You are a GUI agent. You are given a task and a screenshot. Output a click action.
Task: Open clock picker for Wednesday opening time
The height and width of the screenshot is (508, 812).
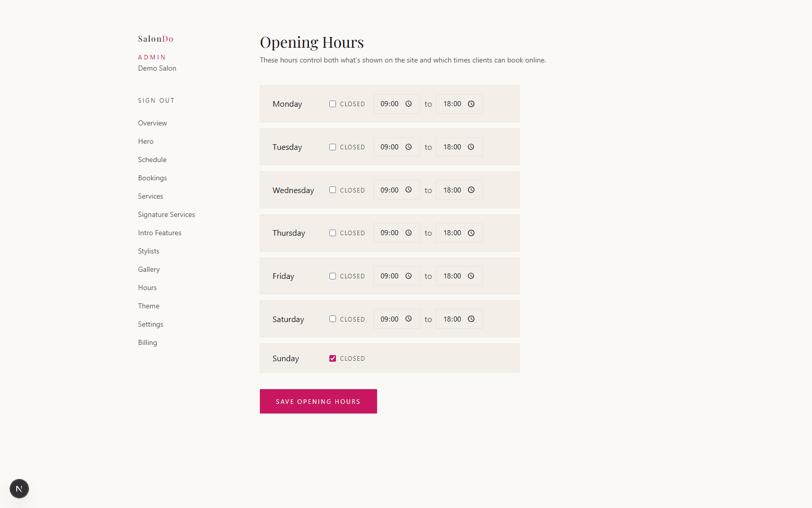coord(409,189)
